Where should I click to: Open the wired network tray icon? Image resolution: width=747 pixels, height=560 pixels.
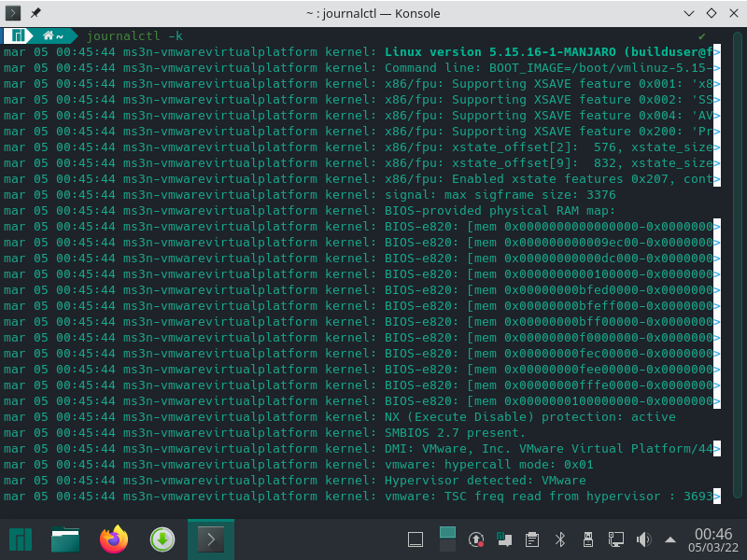point(616,540)
